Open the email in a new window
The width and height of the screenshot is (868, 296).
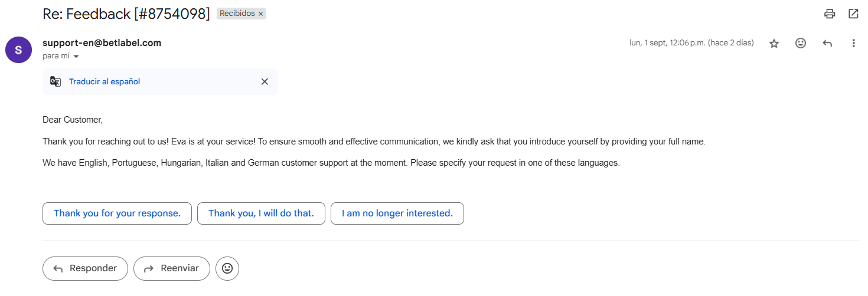(853, 14)
